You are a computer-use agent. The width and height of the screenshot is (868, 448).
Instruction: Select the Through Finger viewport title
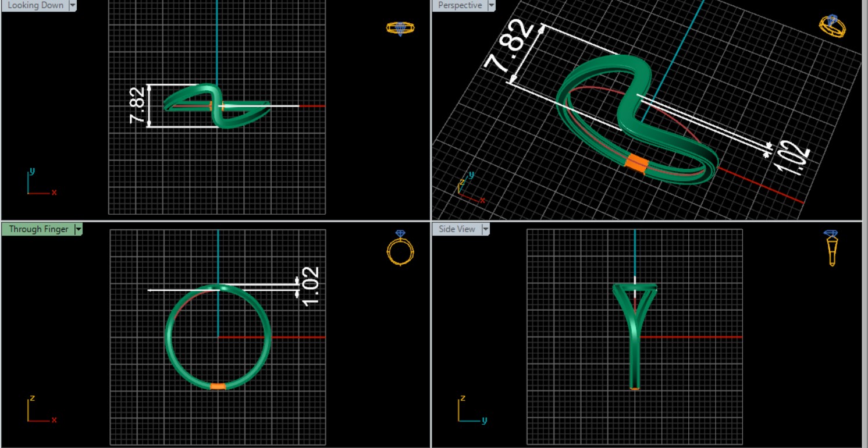tap(38, 229)
